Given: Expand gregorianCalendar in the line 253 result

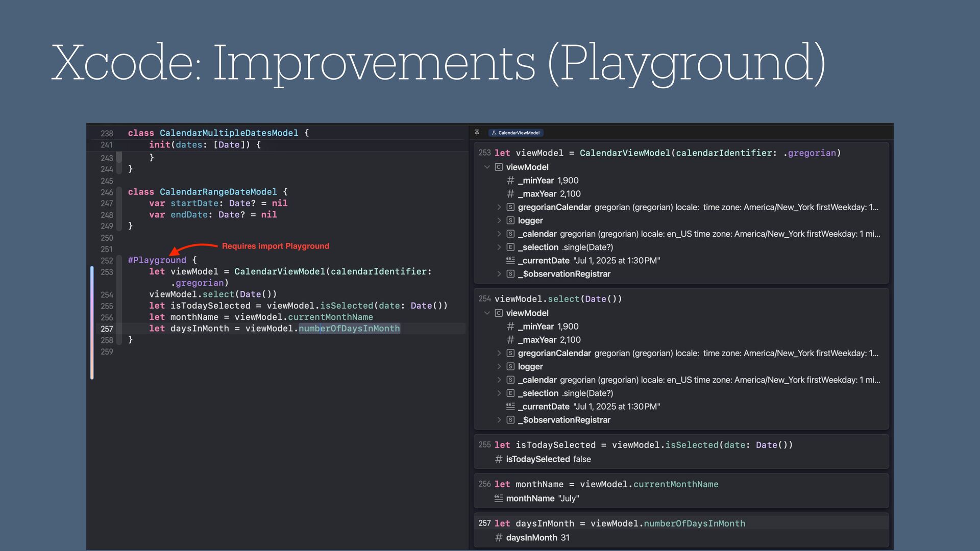Looking at the screenshot, I should tap(499, 207).
